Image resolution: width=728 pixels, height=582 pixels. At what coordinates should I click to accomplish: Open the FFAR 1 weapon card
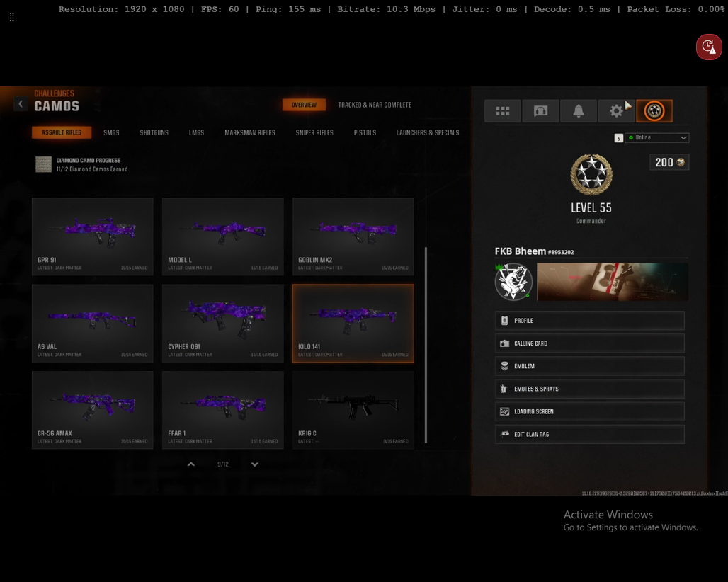(223, 410)
